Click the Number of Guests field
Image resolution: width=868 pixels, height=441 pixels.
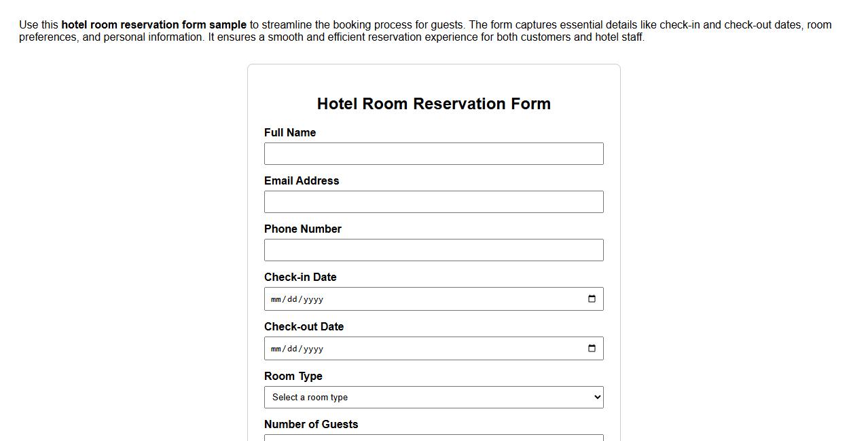434,438
